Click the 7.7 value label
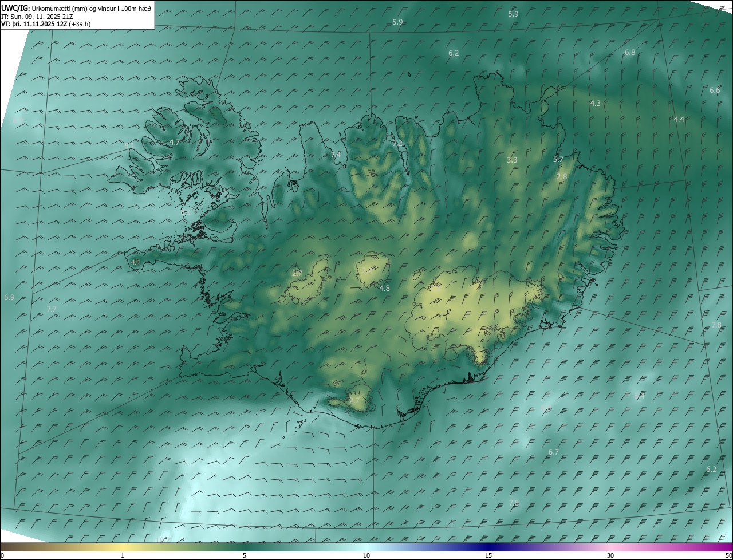Viewport: 733px width, 560px height. (x=51, y=309)
